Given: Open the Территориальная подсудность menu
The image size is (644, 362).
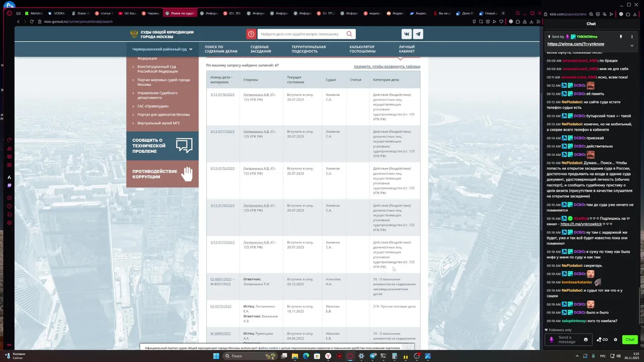Looking at the screenshot, I should [x=308, y=49].
